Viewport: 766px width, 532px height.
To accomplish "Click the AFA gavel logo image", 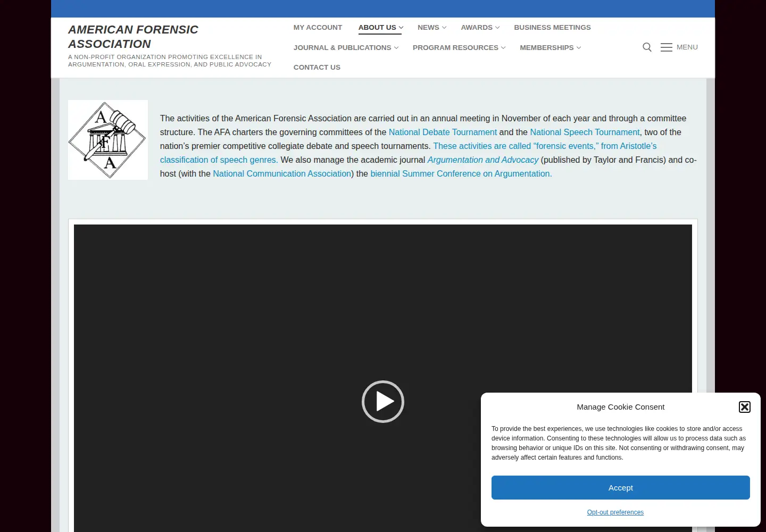I will pos(108,140).
